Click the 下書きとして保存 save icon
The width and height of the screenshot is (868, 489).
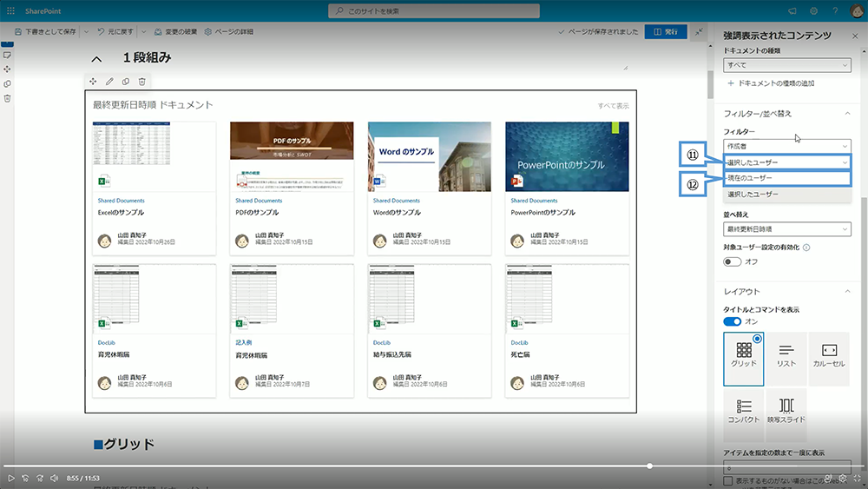tap(18, 31)
